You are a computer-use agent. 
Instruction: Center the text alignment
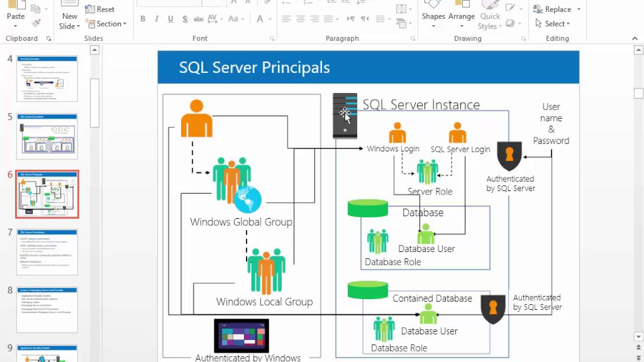tap(300, 19)
